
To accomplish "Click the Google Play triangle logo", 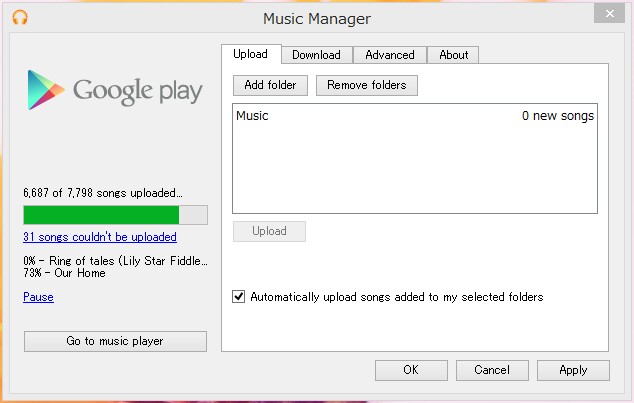I will tap(45, 90).
